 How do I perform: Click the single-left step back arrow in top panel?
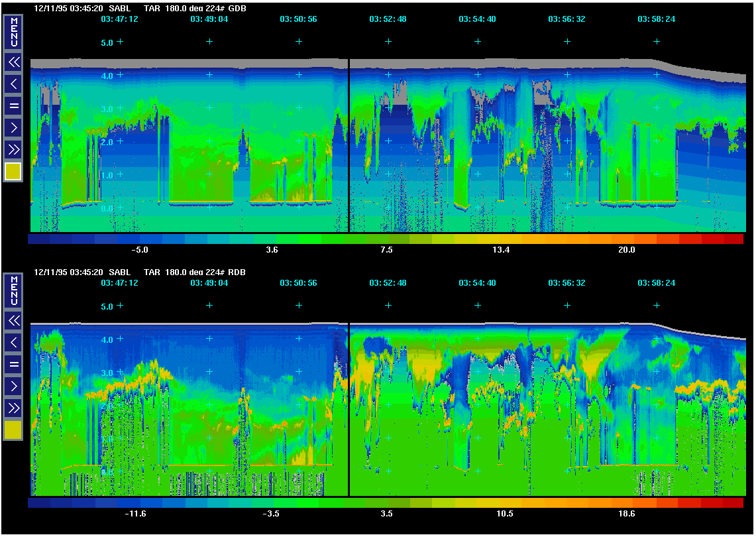(13, 84)
